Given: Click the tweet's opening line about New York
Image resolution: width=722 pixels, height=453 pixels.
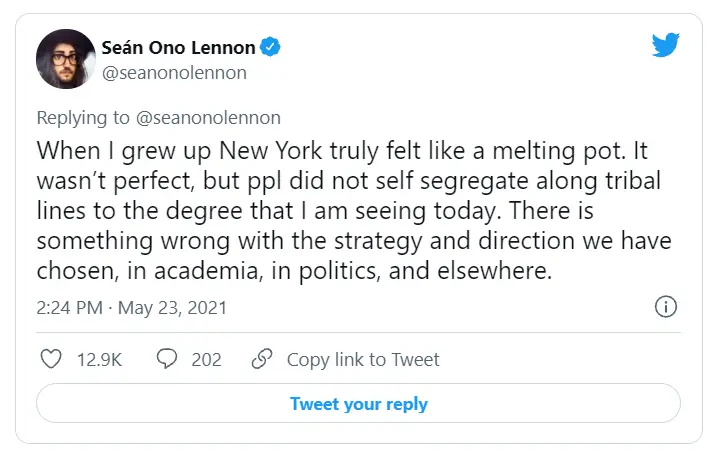Looking at the screenshot, I should point(342,151).
